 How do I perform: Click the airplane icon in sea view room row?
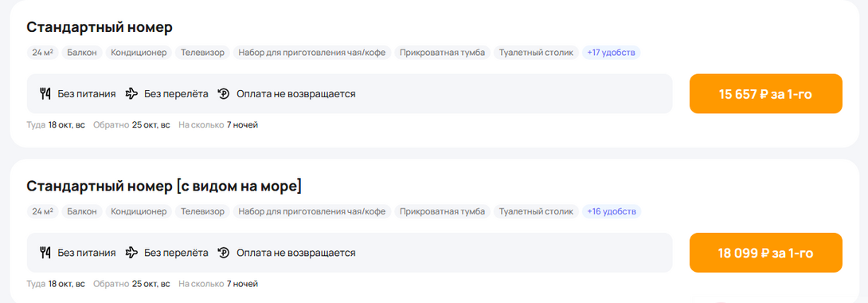click(131, 253)
